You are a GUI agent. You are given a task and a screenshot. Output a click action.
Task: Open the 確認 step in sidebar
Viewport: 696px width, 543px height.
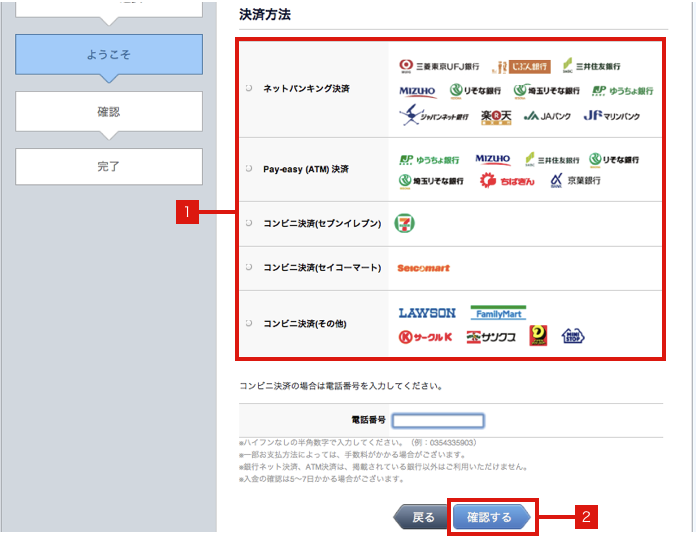(x=108, y=112)
